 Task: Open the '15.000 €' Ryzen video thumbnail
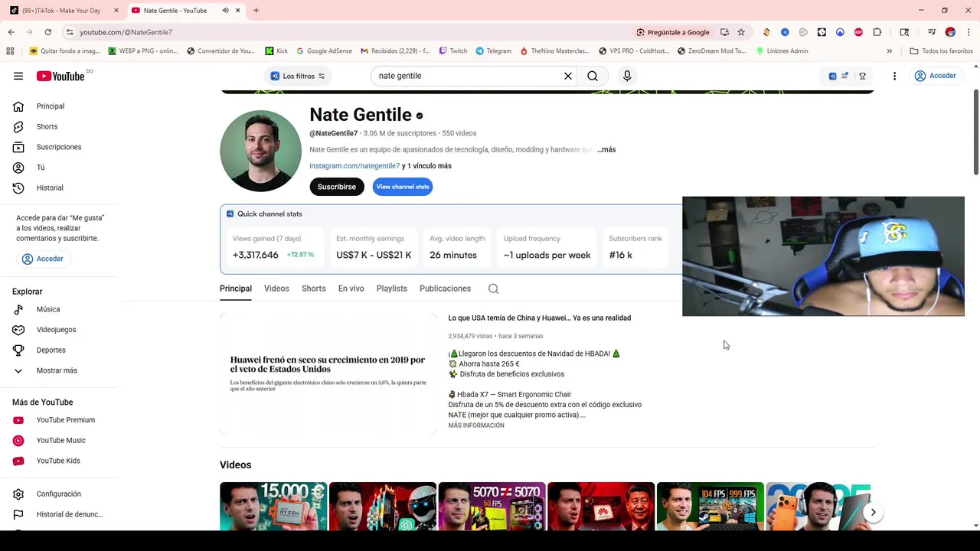point(273,507)
